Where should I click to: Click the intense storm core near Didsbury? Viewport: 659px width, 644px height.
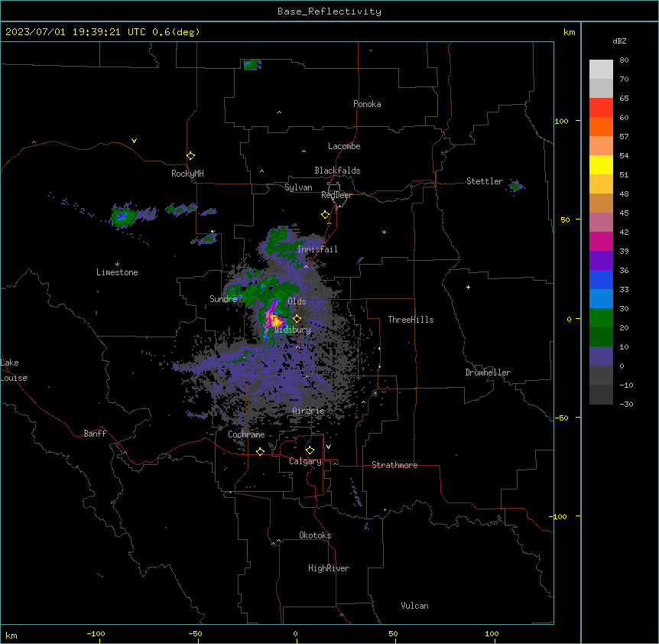[275, 320]
